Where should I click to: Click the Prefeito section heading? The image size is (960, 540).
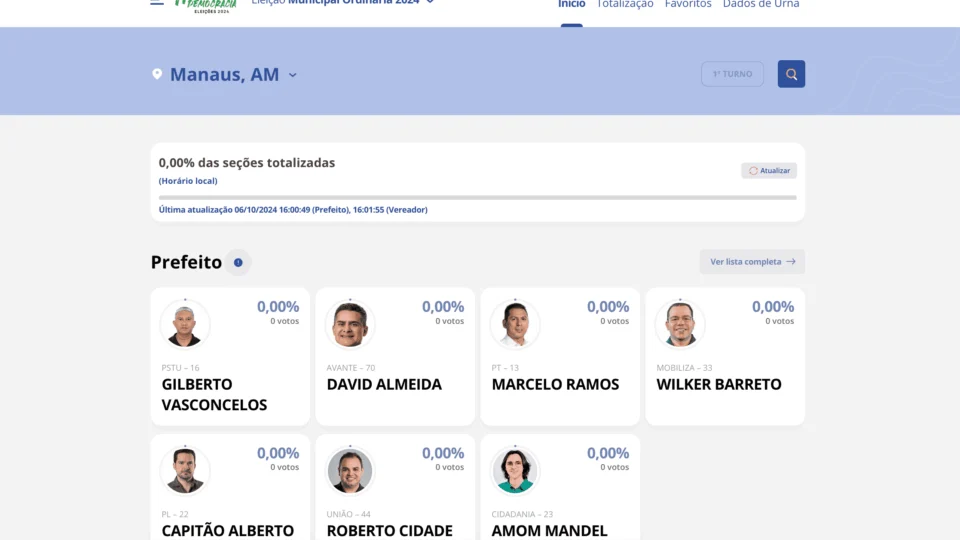[186, 262]
